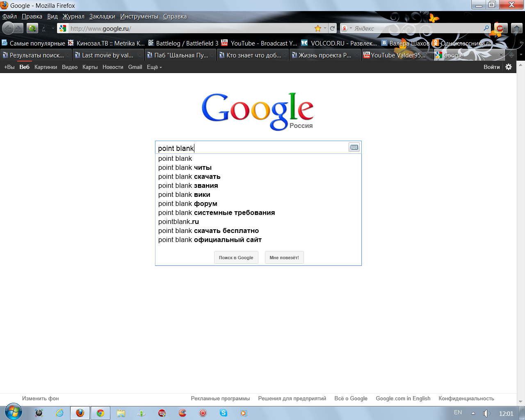Switch to the 'Результаты поиск...' tab
Viewport: 525px width, 420px height.
coord(36,55)
